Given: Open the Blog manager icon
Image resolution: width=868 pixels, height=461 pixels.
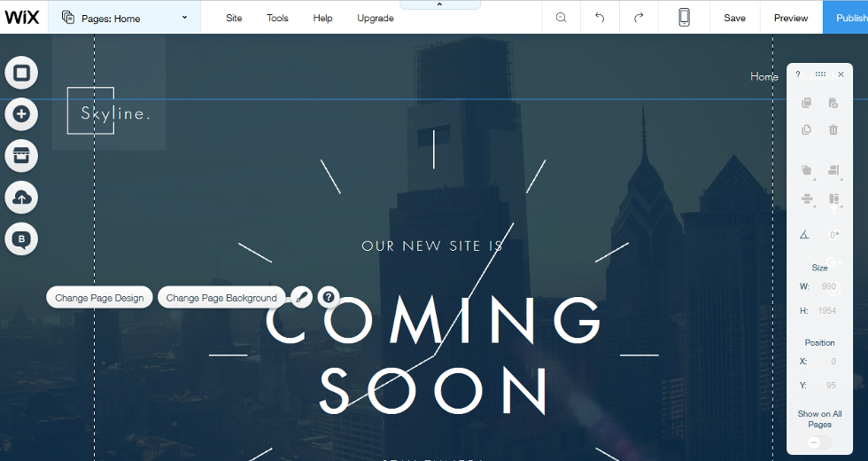Looking at the screenshot, I should point(21,239).
